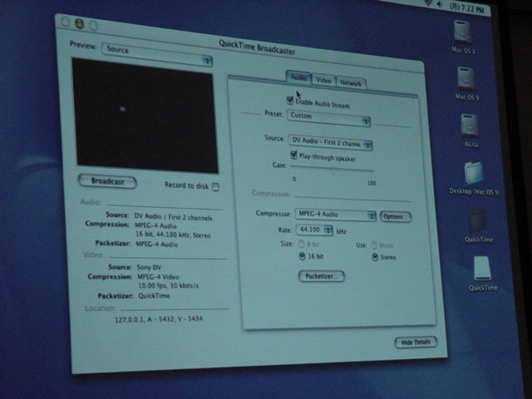532x399 pixels.
Task: Open the Preview Source dropdown
Action: point(157,59)
